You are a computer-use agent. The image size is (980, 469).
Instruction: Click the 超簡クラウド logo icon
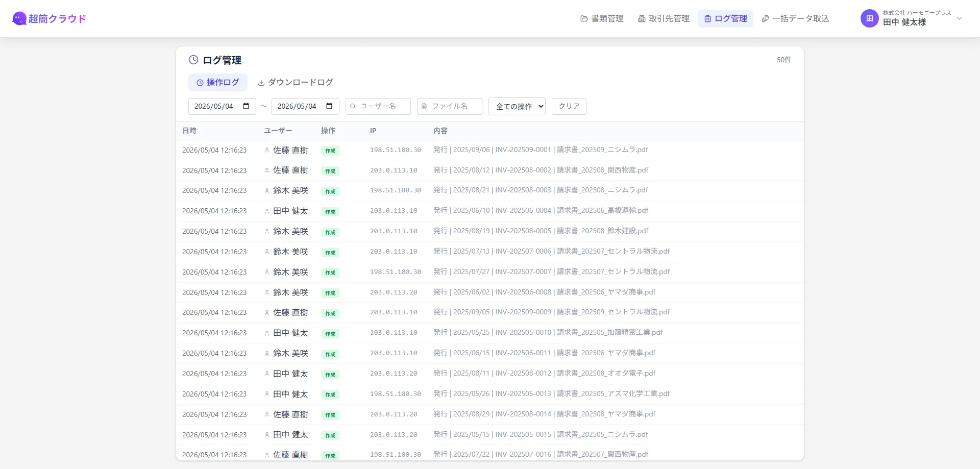19,19
